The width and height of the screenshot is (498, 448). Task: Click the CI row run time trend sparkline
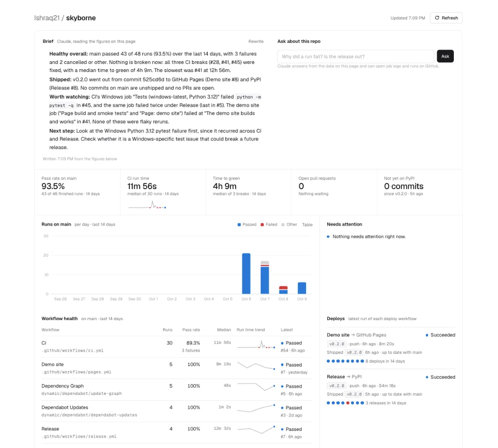point(256,345)
